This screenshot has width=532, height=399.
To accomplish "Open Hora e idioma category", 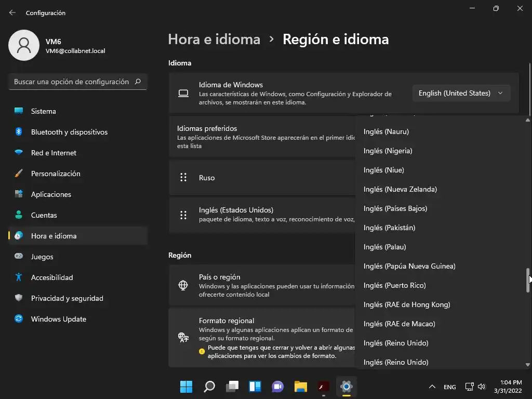I will (78, 235).
